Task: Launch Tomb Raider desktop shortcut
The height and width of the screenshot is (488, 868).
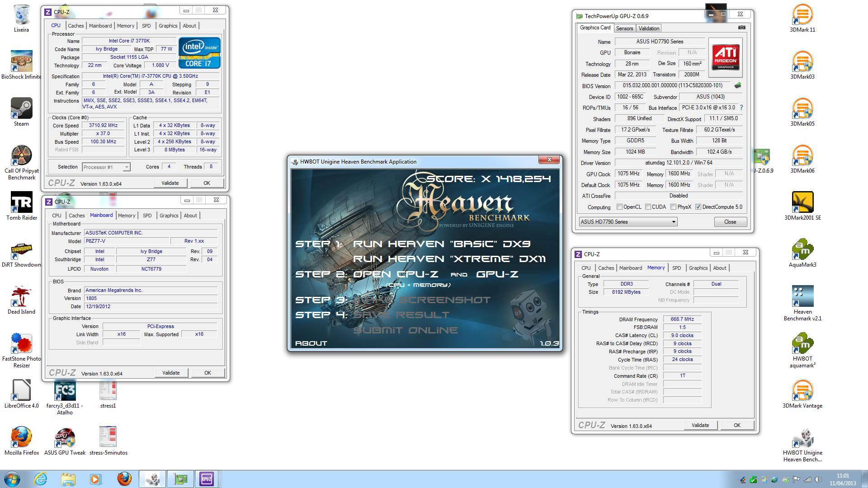Action: coord(21,206)
